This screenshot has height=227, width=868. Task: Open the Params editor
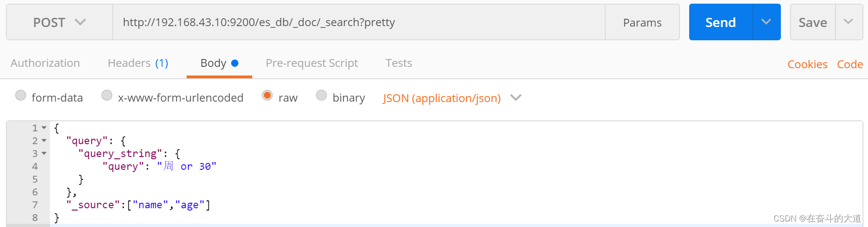[642, 22]
